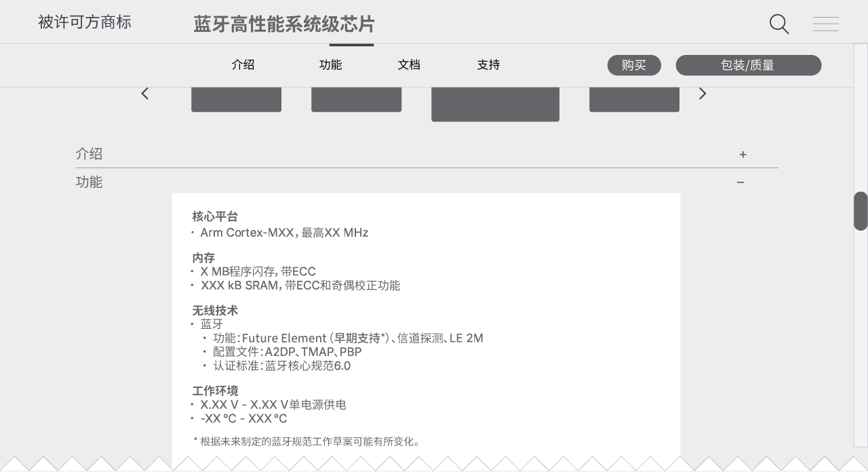Click the 被许可方商标 logo

[85, 22]
